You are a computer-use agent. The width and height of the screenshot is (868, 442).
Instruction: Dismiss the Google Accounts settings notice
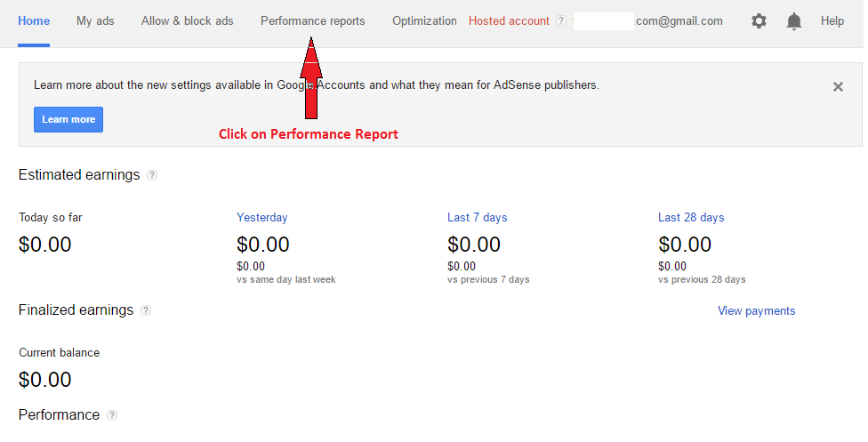pos(838,86)
